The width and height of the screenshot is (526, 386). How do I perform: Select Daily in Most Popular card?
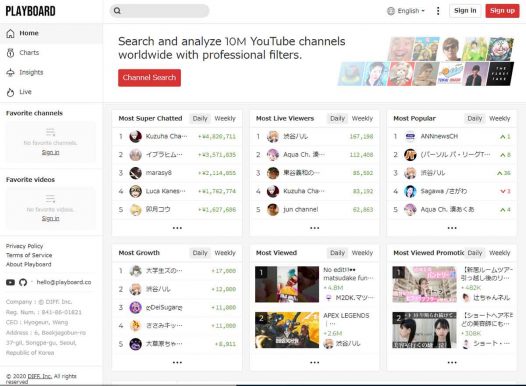click(x=475, y=118)
